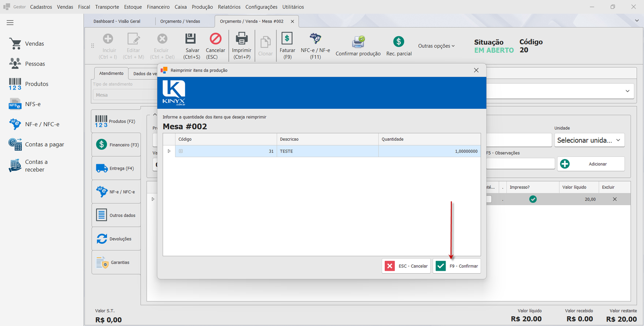644x326 pixels.
Task: Open NFS-e in the sidebar
Action: click(x=25, y=104)
